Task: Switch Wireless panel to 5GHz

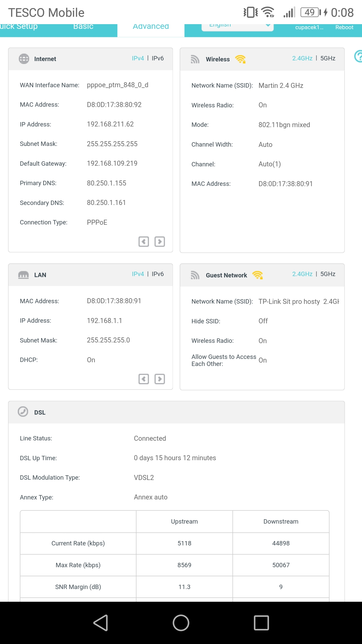Action: coord(327,58)
